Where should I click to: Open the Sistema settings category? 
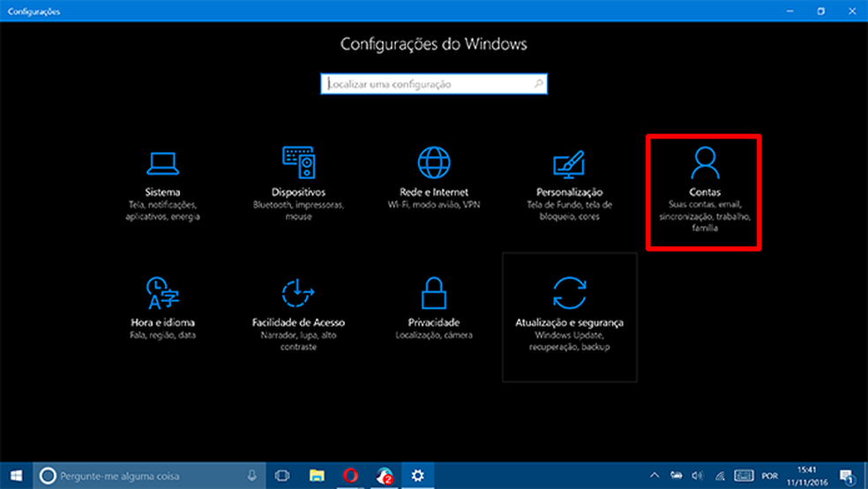(x=162, y=185)
